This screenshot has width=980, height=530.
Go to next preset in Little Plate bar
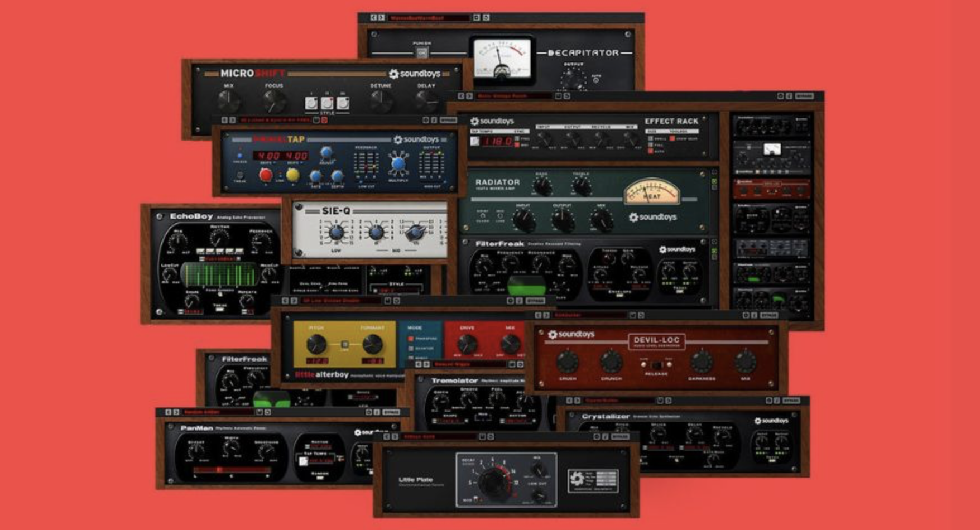[x=395, y=437]
